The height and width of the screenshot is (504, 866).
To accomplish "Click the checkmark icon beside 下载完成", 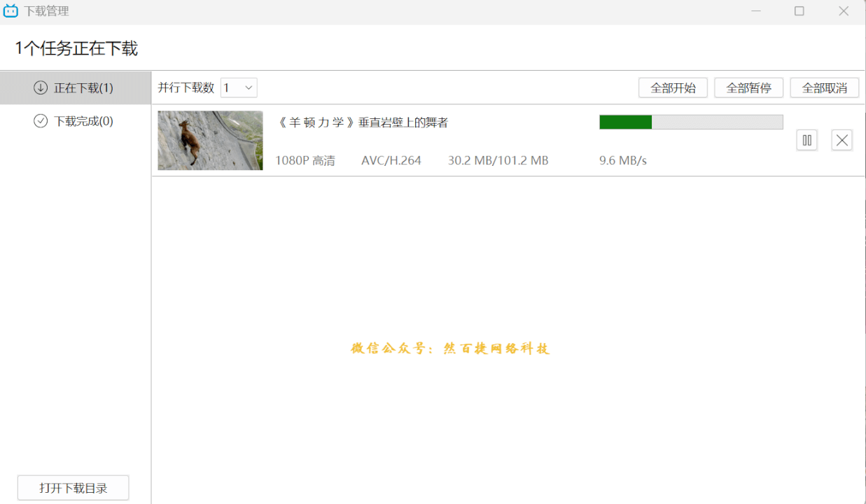I will click(41, 120).
